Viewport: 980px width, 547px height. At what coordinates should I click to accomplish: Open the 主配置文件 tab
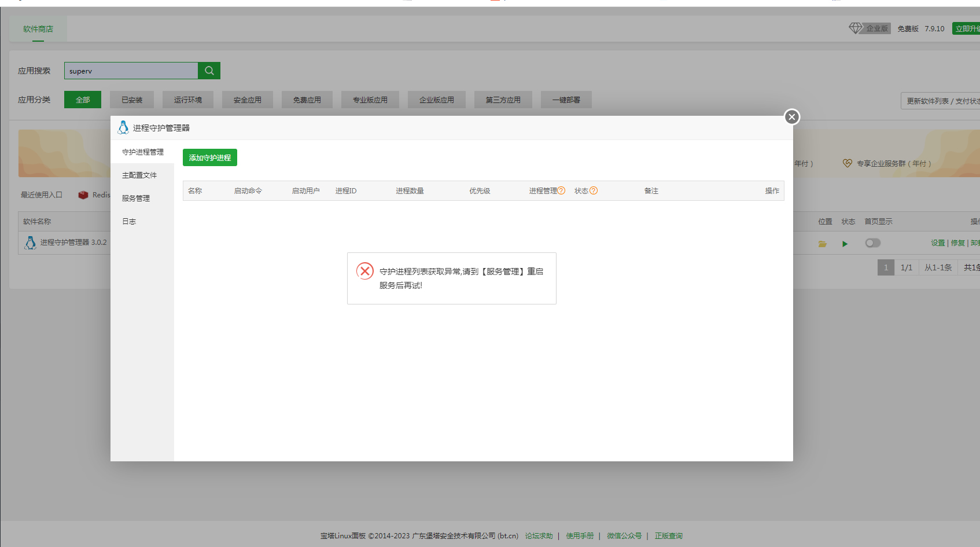tap(142, 175)
